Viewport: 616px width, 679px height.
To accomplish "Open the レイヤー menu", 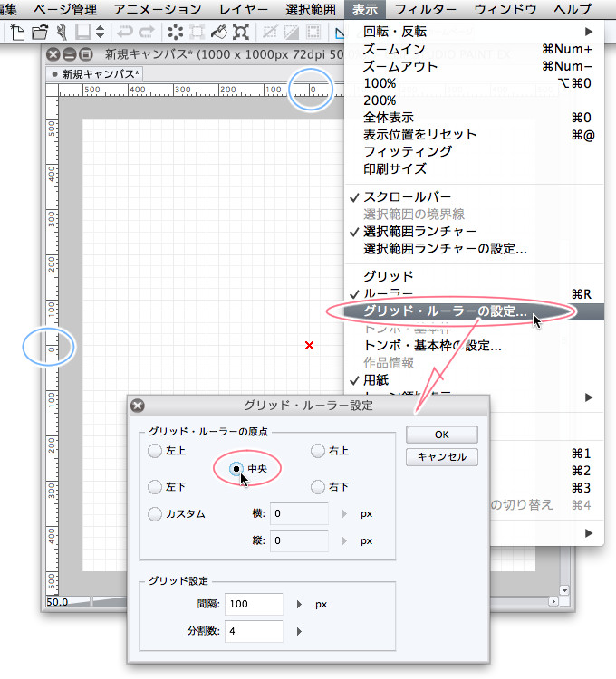I will (244, 9).
